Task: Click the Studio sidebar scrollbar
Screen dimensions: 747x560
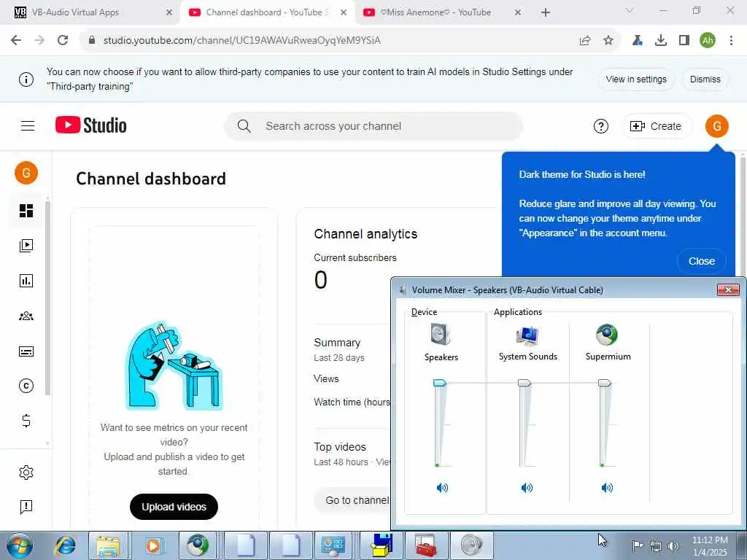Action: click(47, 297)
